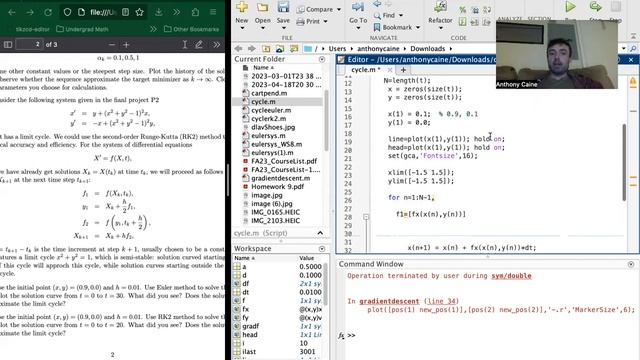The height and width of the screenshot is (360, 640).
Task: Zoom out the PDF with minus button
Action: pos(112,44)
